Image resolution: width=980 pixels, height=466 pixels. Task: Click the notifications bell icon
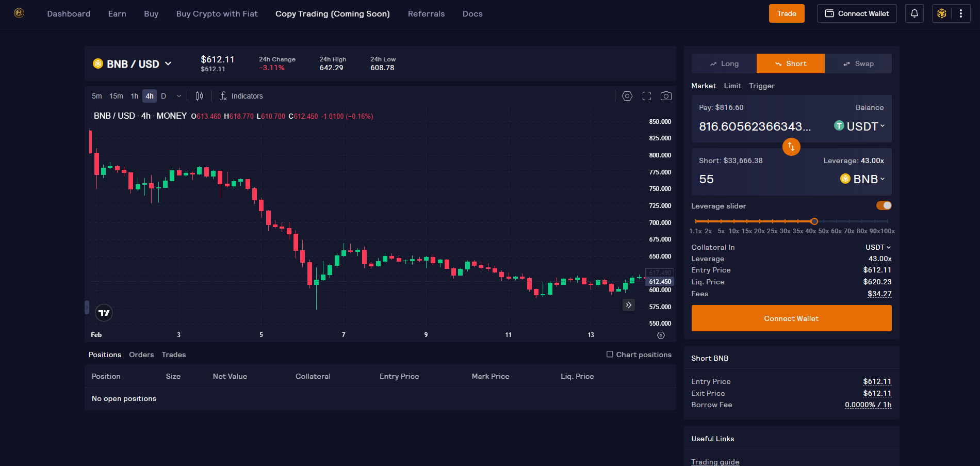pyautogui.click(x=914, y=13)
